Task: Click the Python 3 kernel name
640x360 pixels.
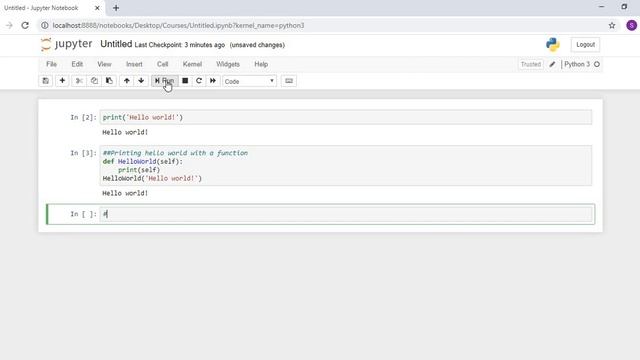Action: point(577,64)
